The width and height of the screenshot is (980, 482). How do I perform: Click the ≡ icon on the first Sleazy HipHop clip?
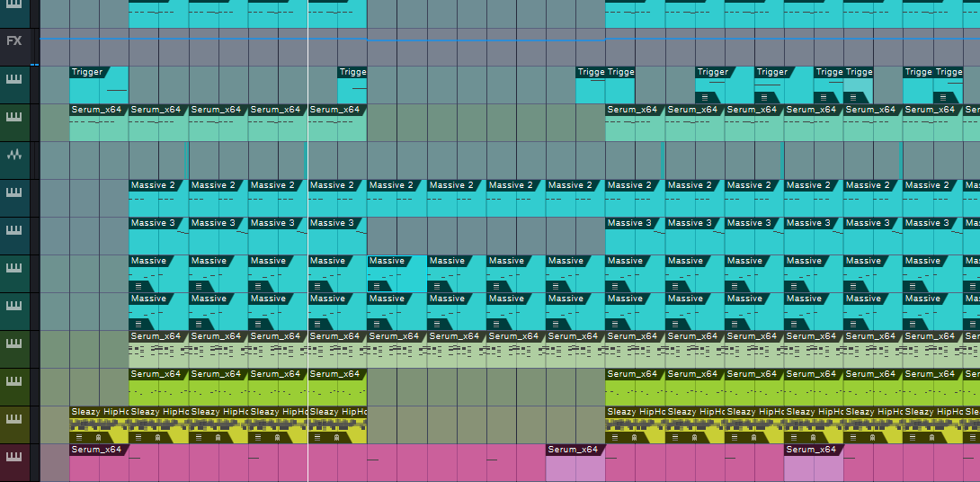[78, 438]
